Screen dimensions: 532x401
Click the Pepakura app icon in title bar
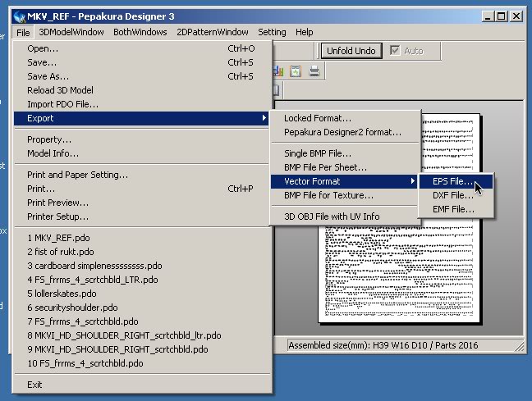click(20, 16)
